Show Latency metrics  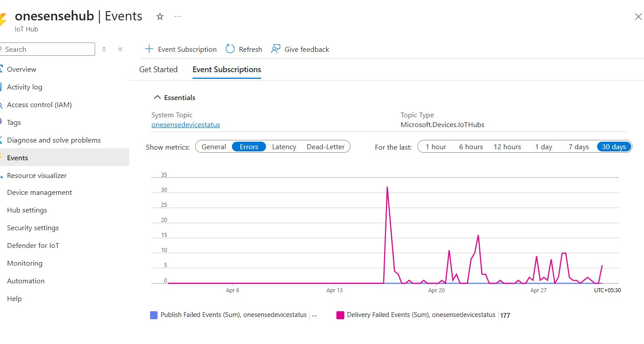284,147
